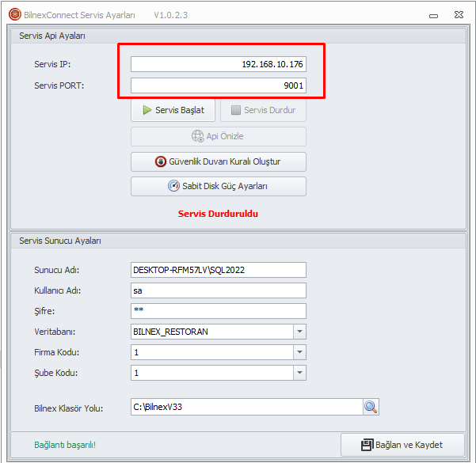The image size is (476, 463).
Task: Click the Api Önizle button
Action: (x=218, y=136)
